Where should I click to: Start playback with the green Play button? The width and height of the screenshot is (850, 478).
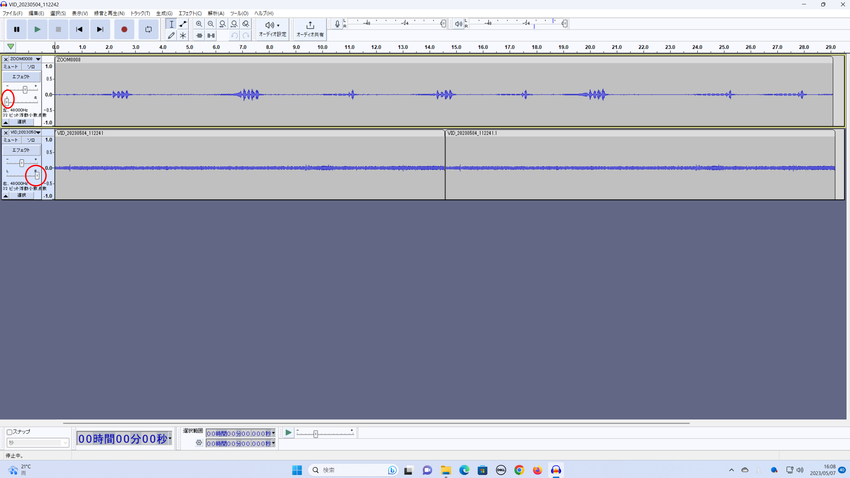pyautogui.click(x=37, y=29)
